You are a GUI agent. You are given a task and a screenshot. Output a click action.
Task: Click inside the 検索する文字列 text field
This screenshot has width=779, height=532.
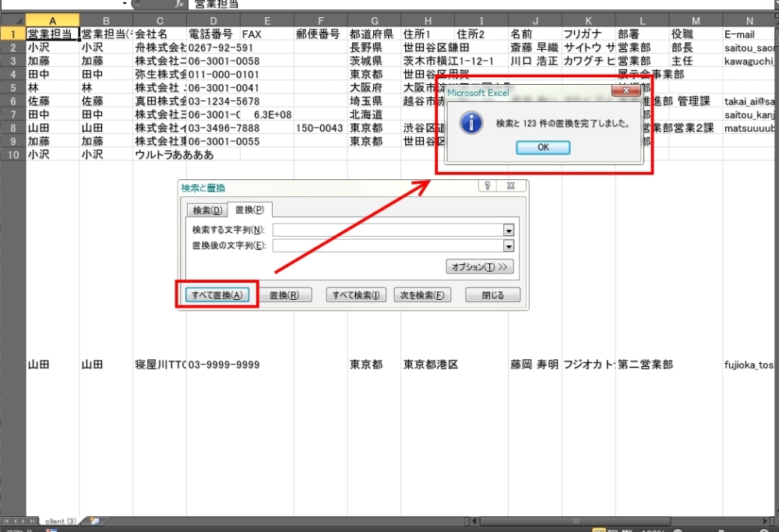(386, 230)
